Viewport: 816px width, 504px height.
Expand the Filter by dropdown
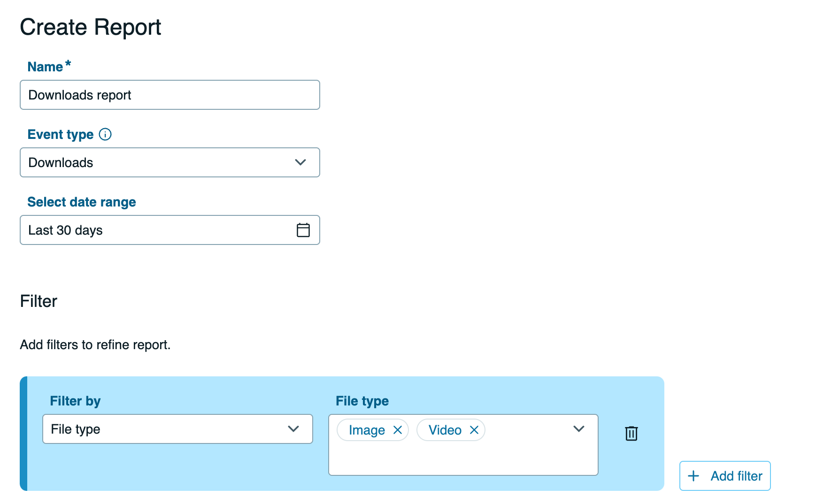[x=177, y=428]
